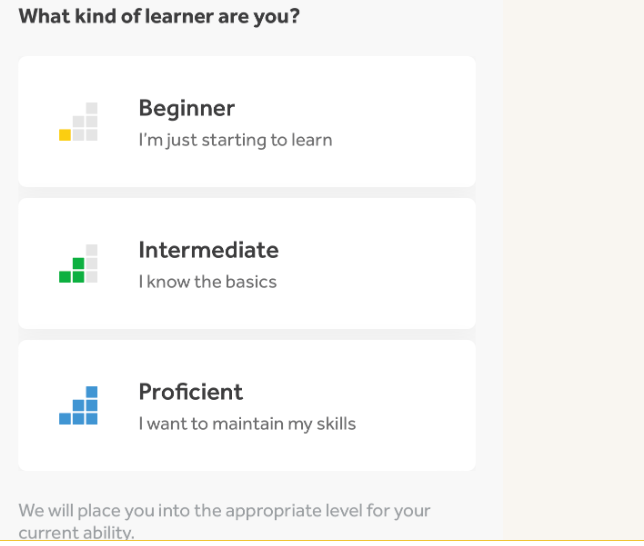This screenshot has width=644, height=546.
Task: Click empty right side of Proficient card
Action: click(x=420, y=406)
